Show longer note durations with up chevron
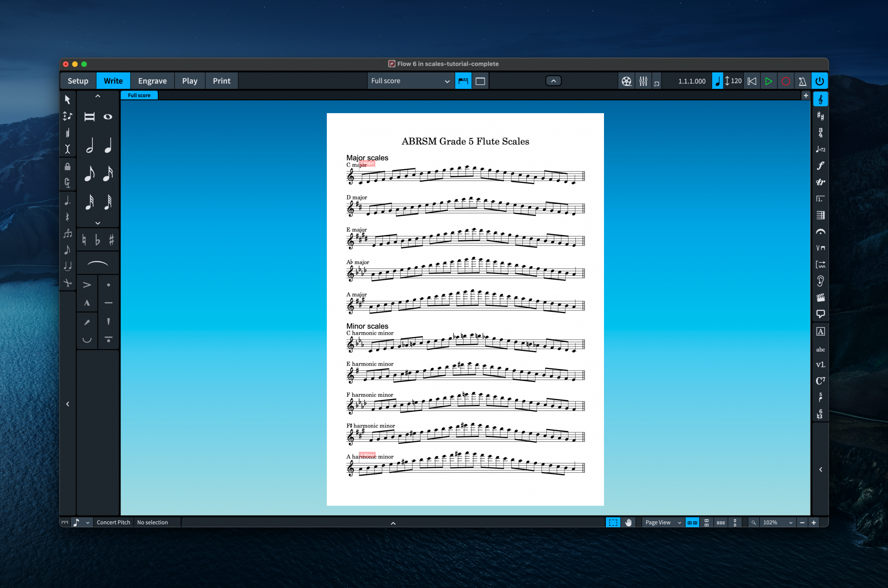Image resolution: width=888 pixels, height=588 pixels. click(98, 96)
